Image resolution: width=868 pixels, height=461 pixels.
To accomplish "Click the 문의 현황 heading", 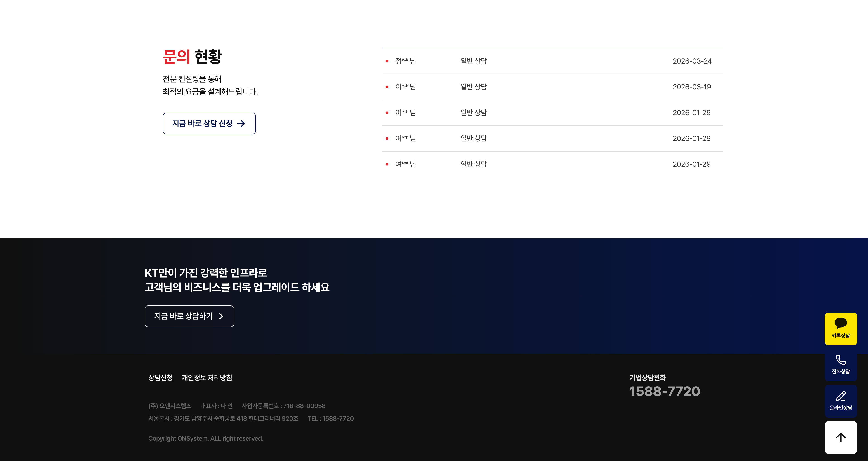I will pos(192,56).
